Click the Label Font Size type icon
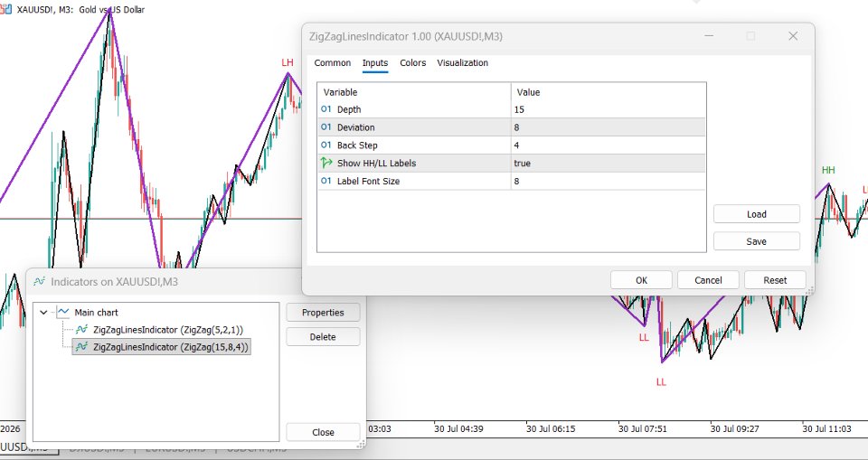 pyautogui.click(x=326, y=181)
